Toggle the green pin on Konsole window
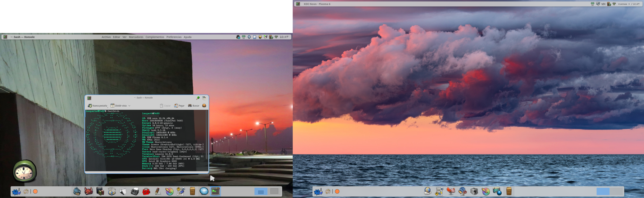This screenshot has height=198, width=644. 197,98
